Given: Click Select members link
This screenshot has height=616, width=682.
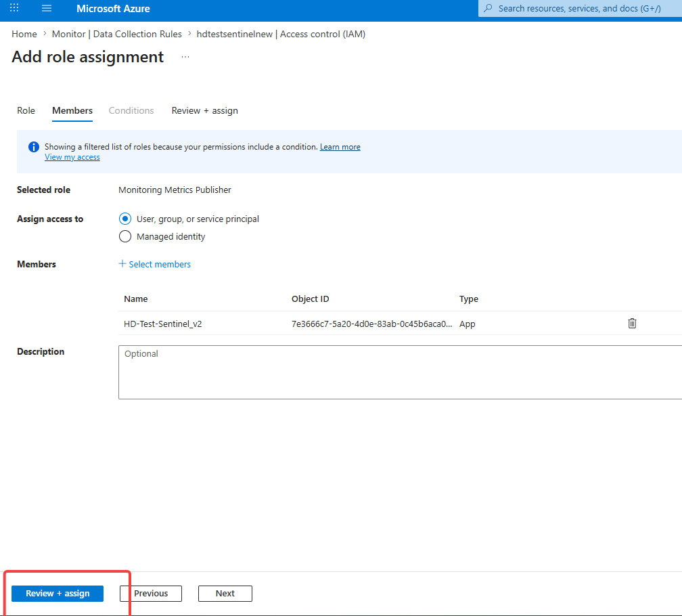Looking at the screenshot, I should [160, 264].
